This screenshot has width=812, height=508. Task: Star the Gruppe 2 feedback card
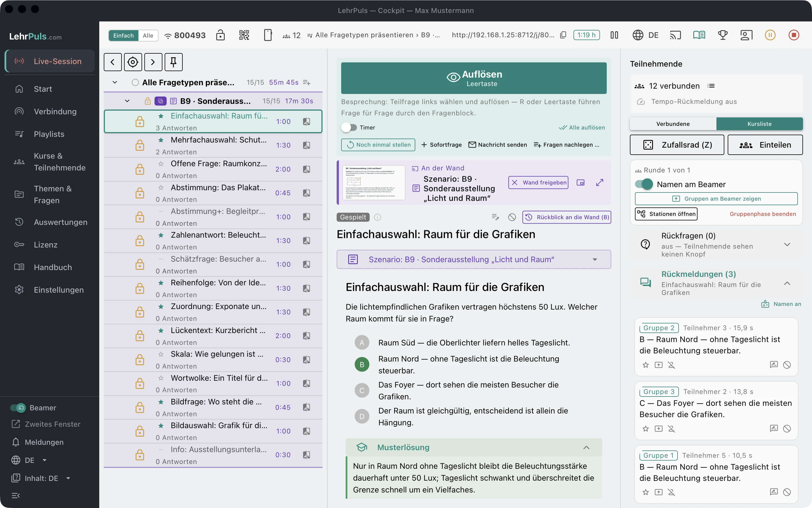tap(645, 365)
